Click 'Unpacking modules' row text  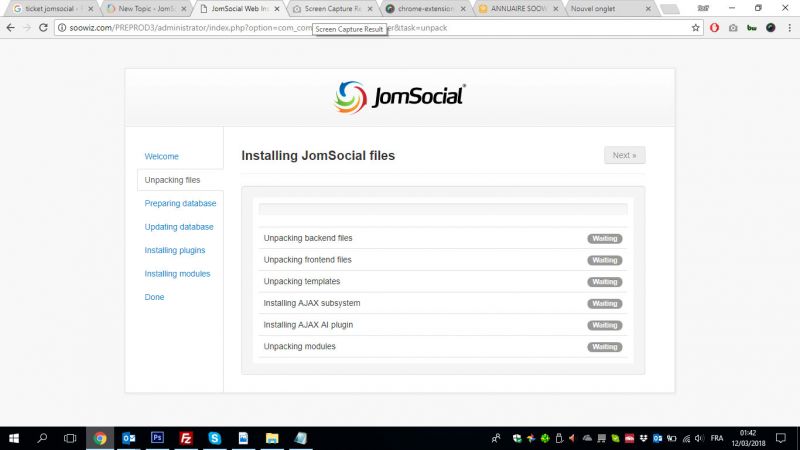click(x=299, y=346)
